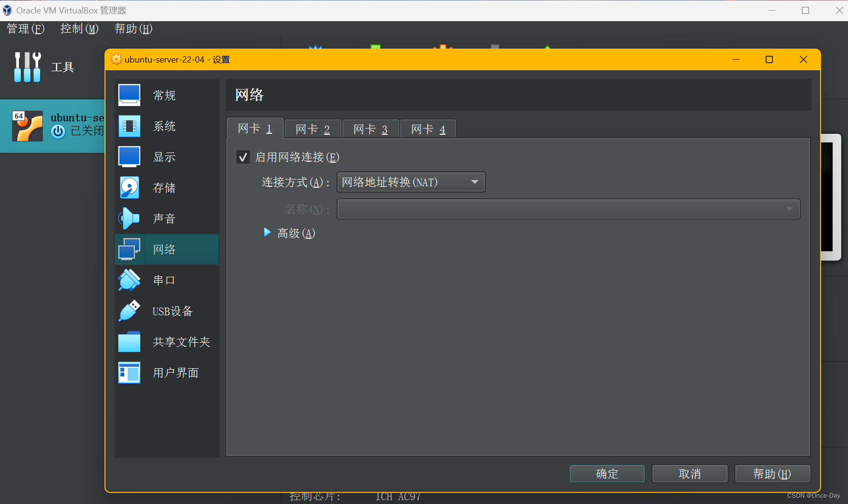Click the 帮助(H) button in settings dialog
This screenshot has width=848, height=504.
(x=772, y=474)
